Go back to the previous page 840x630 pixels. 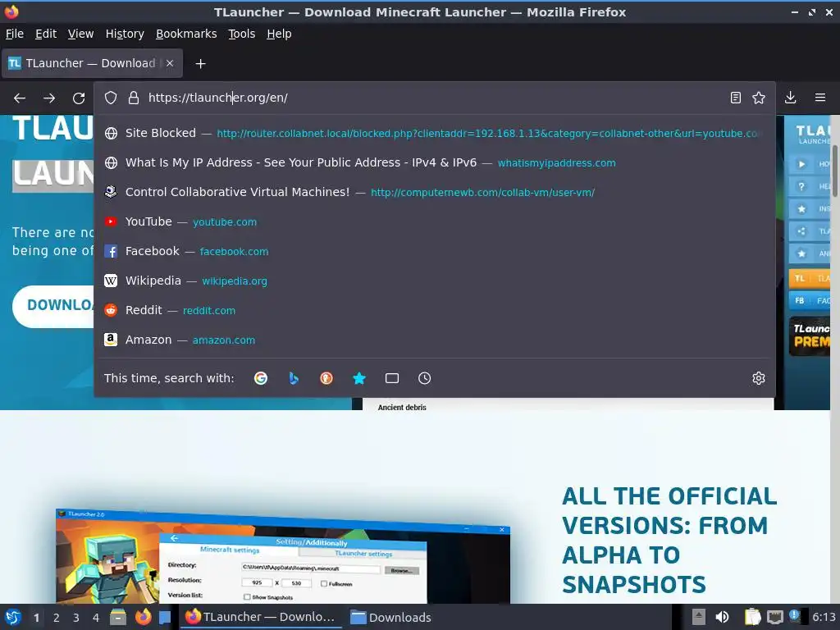[x=20, y=98]
